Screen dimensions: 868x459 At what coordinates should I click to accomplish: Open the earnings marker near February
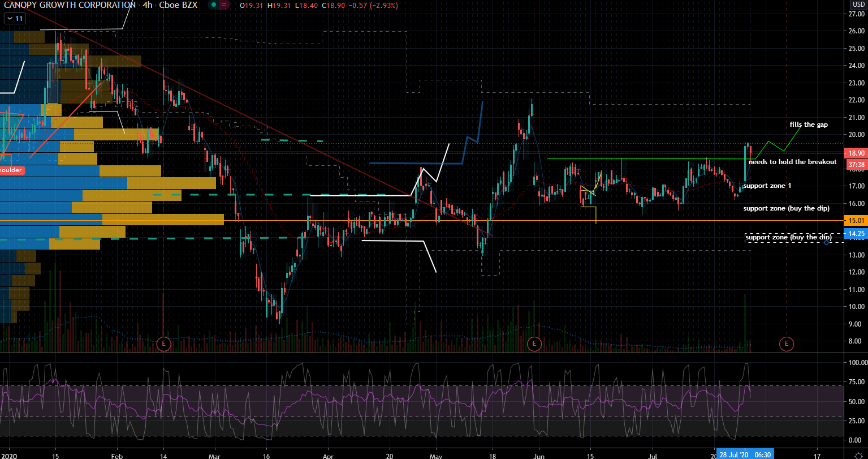(165, 343)
